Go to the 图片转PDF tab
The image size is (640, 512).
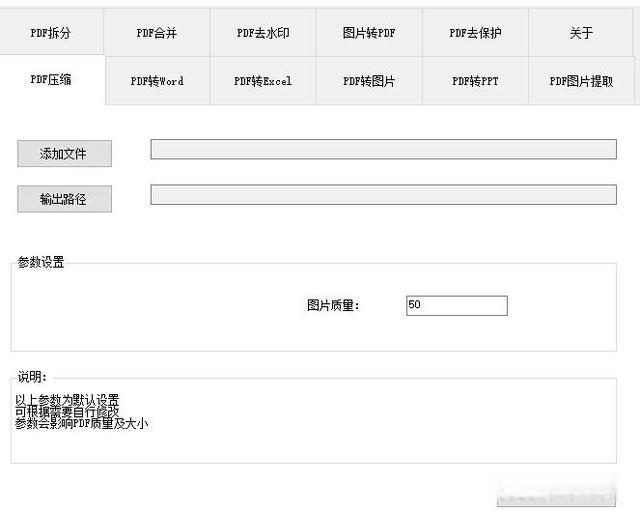click(368, 33)
